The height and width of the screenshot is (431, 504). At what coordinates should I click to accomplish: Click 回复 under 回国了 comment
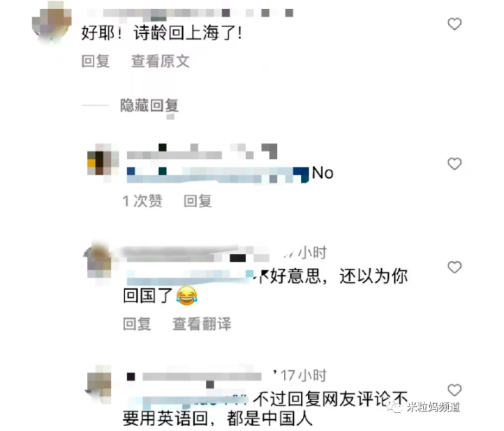(137, 324)
